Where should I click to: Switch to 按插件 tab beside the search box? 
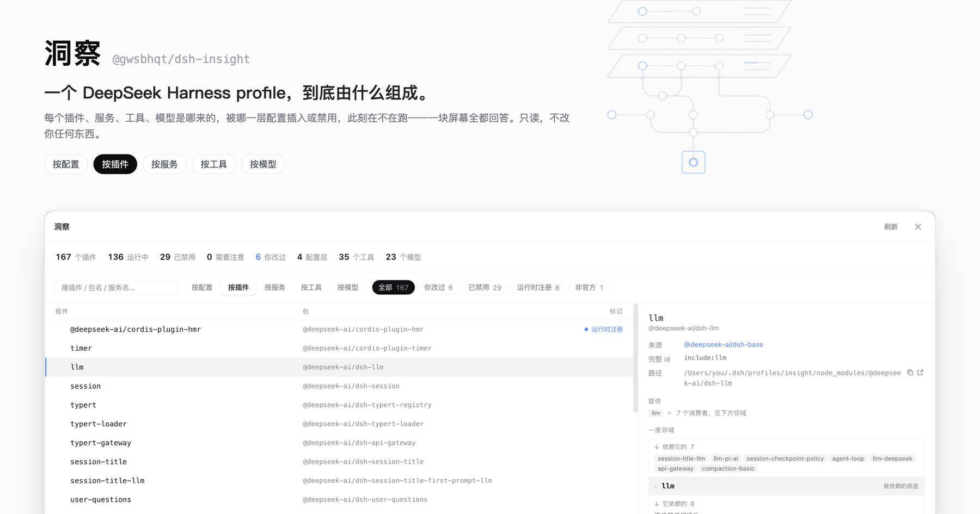coord(238,287)
